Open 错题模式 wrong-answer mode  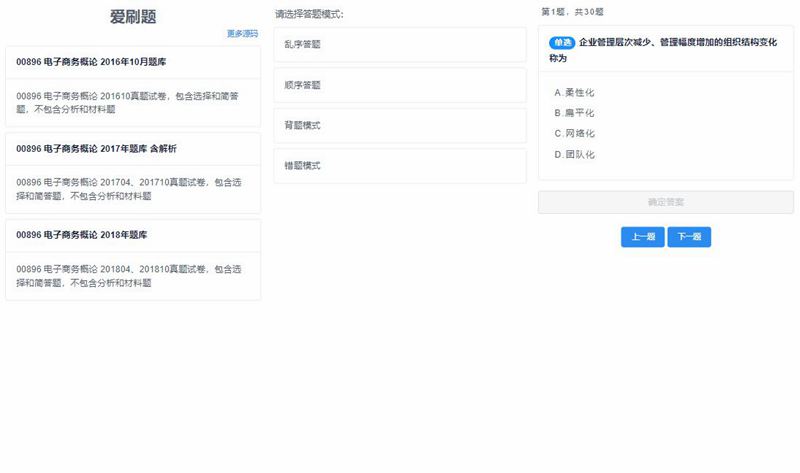pos(400,166)
